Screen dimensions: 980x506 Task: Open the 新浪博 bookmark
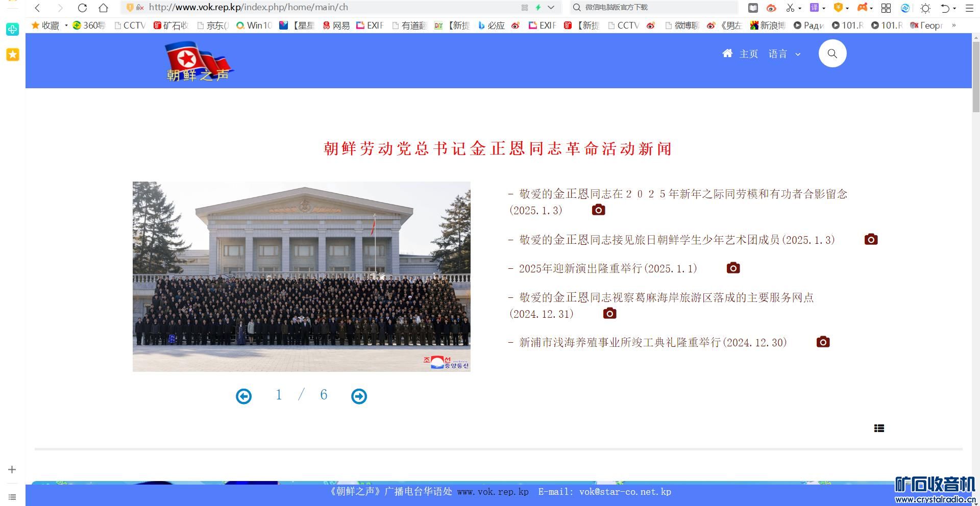pos(768,26)
